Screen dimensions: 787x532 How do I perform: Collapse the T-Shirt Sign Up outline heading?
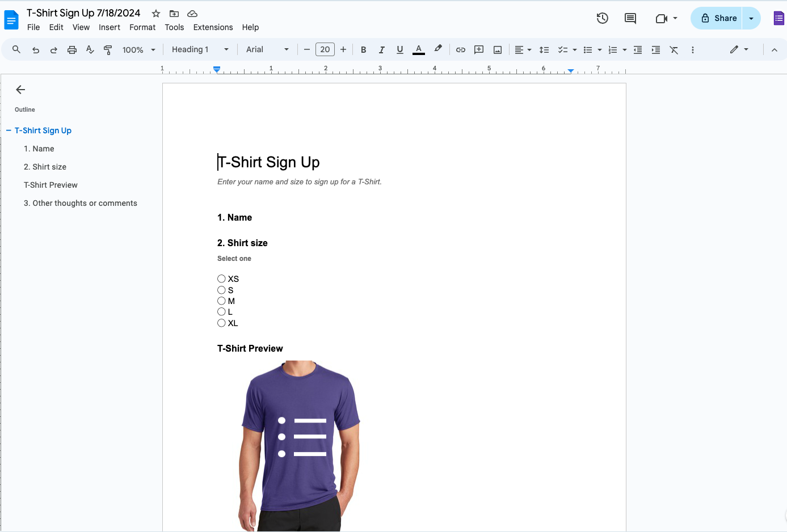click(x=7, y=130)
